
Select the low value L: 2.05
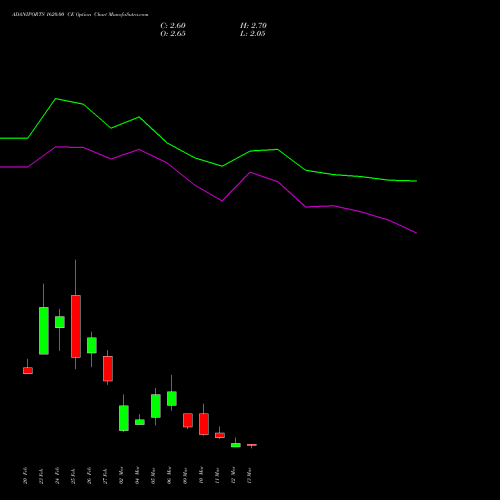[x=253, y=34]
